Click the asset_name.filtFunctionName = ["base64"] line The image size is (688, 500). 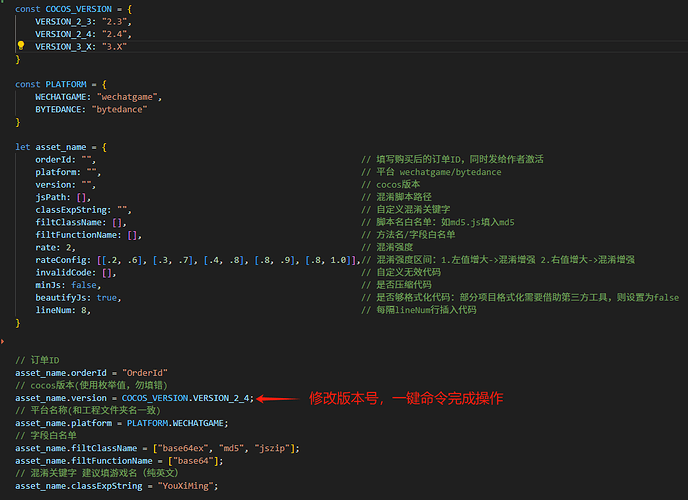(119, 461)
